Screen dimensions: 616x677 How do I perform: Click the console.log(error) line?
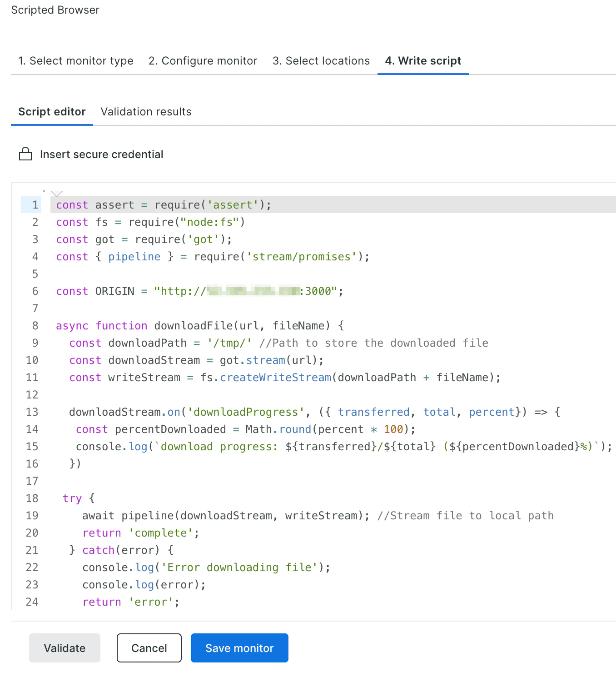(x=144, y=585)
